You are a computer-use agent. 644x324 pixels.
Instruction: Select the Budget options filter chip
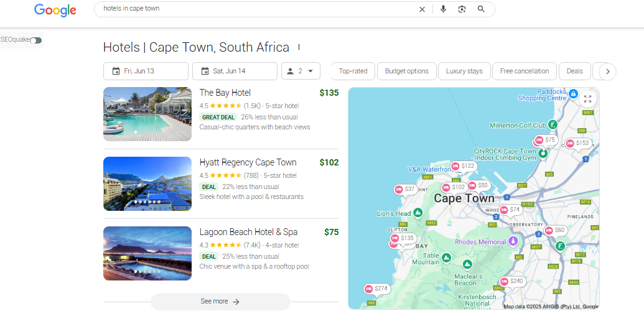[x=406, y=71]
